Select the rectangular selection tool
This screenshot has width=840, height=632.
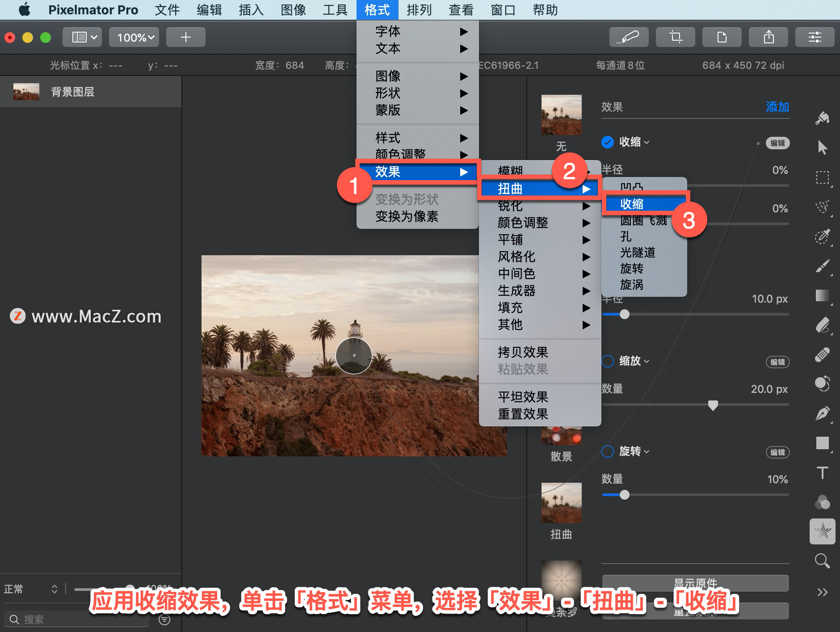click(822, 177)
